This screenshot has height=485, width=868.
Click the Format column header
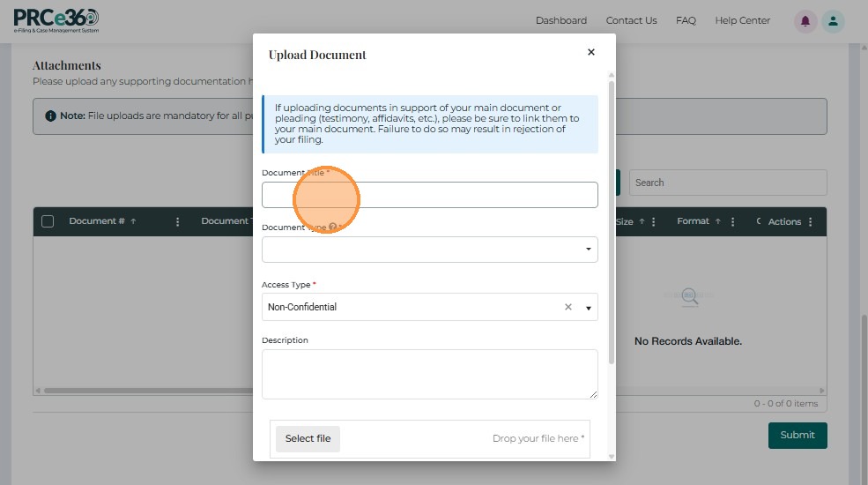click(693, 221)
